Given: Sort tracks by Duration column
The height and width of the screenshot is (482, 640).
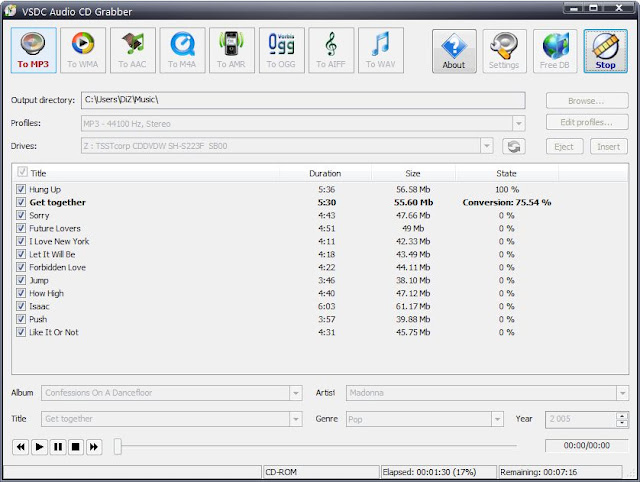Looking at the screenshot, I should coord(325,173).
